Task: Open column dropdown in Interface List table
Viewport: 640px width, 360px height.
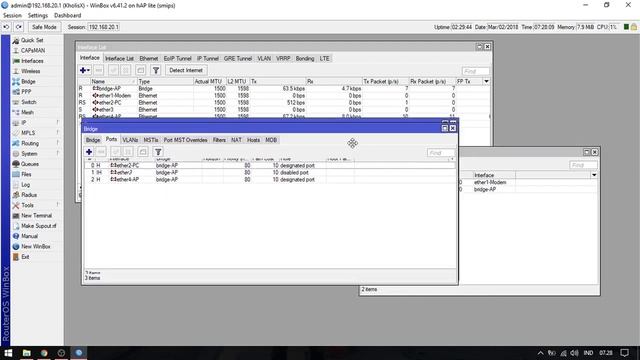Action: (486, 81)
